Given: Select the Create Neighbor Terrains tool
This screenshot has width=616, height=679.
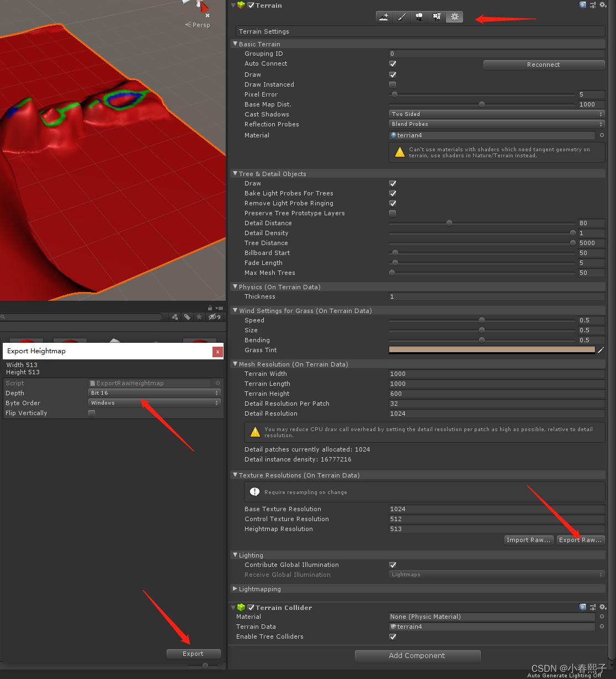Looking at the screenshot, I should coord(384,17).
